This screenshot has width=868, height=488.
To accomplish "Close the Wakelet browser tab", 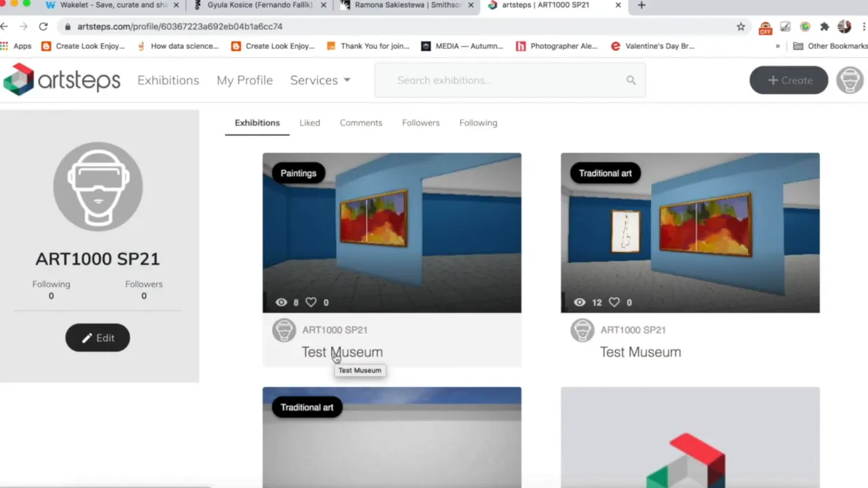I will point(176,5).
